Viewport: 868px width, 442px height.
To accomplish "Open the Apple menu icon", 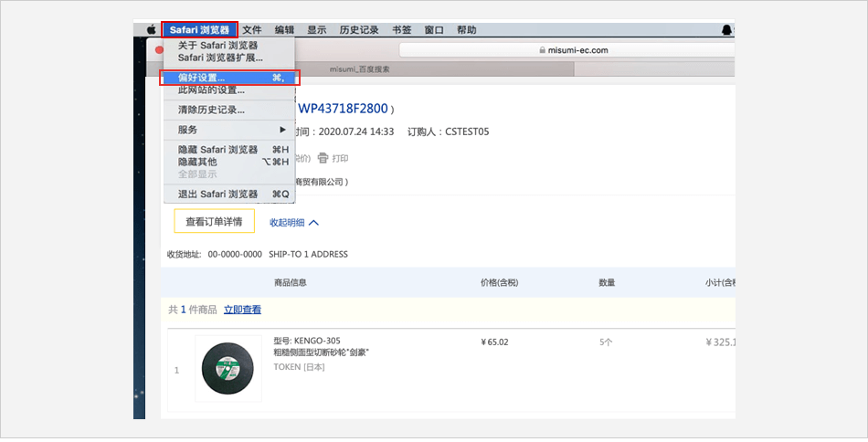I will [x=151, y=30].
